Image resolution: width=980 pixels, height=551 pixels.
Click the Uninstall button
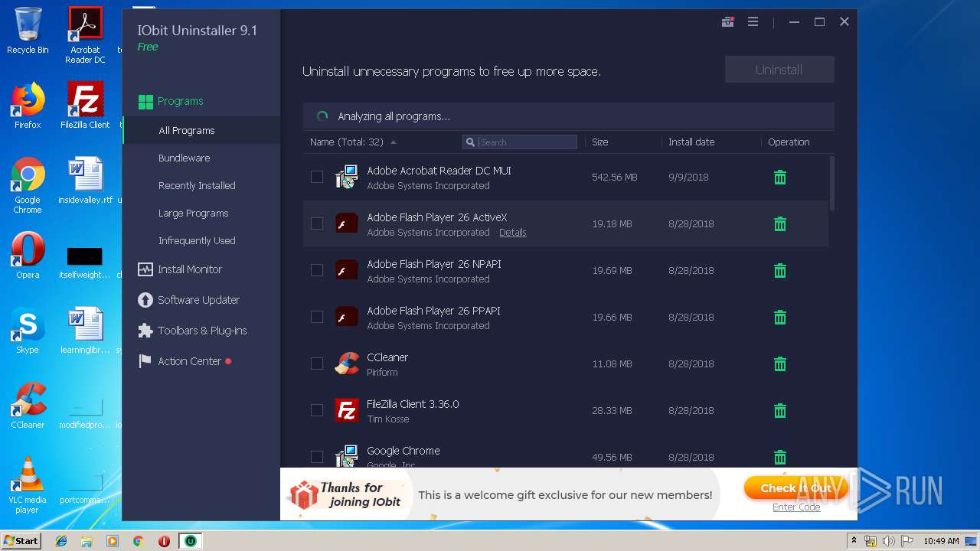coord(779,70)
